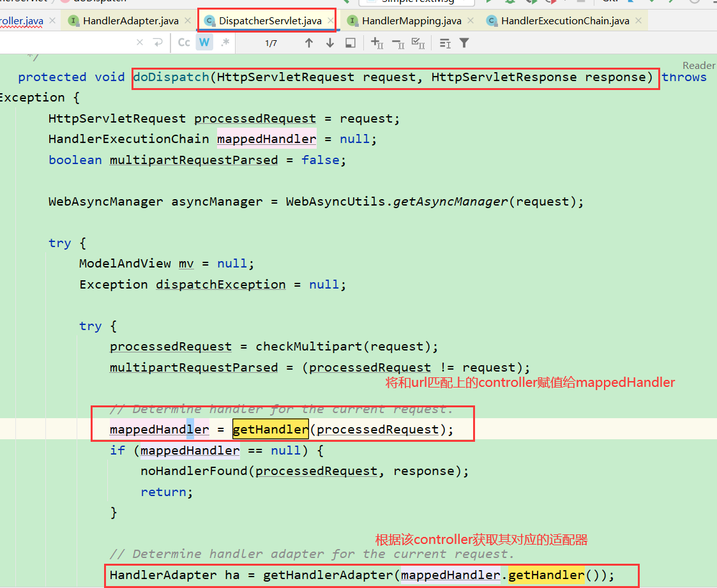Screen dimensions: 717x588
Task: Click the new-line arrow icon in find bar
Action: [x=158, y=43]
